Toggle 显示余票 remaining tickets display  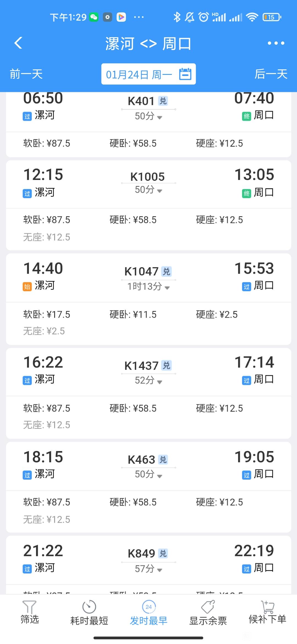click(208, 613)
